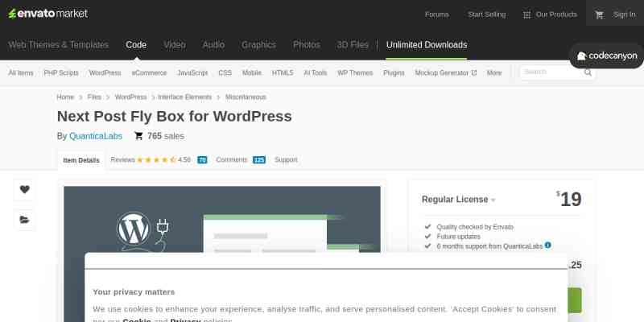Open JavaScript category
This screenshot has width=644, height=322.
coord(192,72)
